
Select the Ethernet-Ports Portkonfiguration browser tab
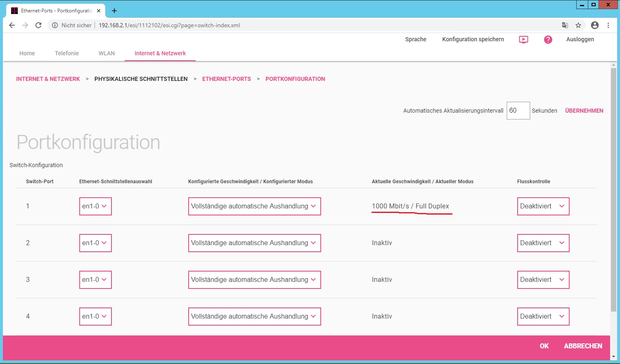pos(55,11)
